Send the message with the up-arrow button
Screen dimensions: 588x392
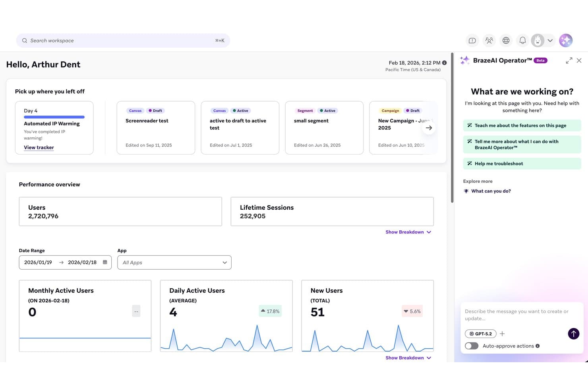573,334
